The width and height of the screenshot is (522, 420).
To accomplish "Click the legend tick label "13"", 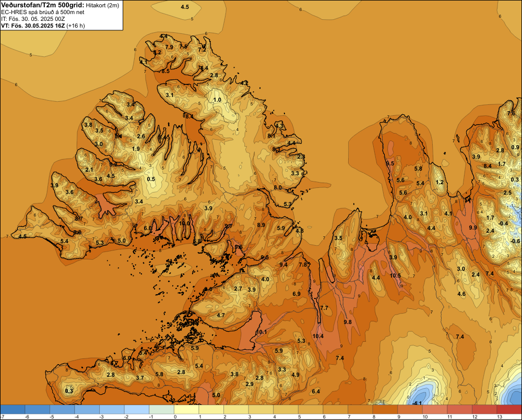I will coord(500,417).
